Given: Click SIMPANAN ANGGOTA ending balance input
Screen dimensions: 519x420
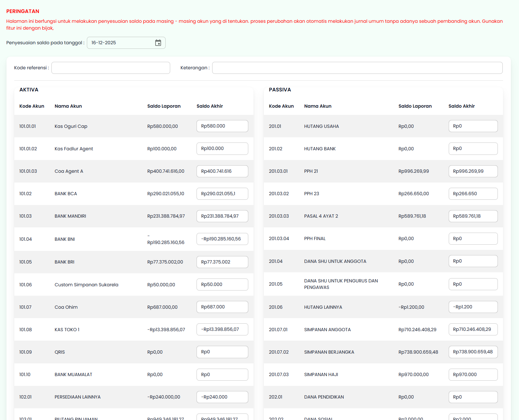Looking at the screenshot, I should click(x=473, y=330).
